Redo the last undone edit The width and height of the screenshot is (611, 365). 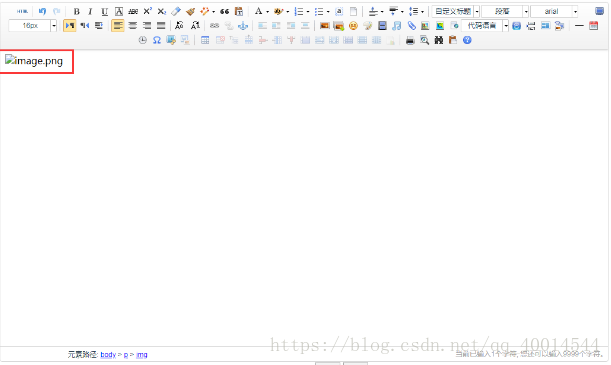click(x=57, y=11)
